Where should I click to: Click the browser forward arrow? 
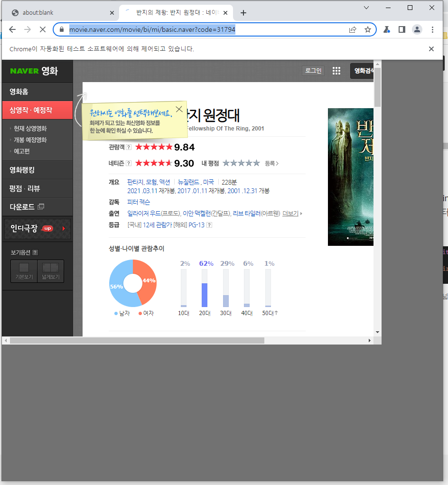click(x=28, y=29)
